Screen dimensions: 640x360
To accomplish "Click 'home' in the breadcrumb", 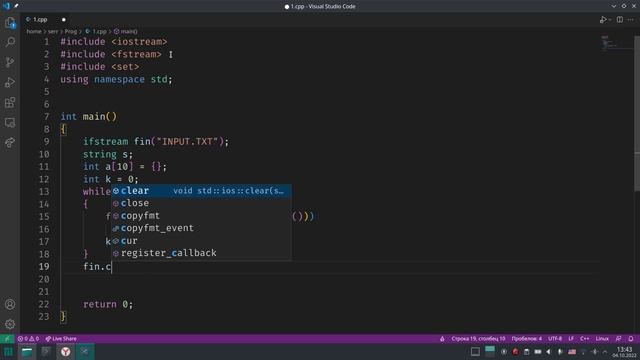I will [x=34, y=31].
